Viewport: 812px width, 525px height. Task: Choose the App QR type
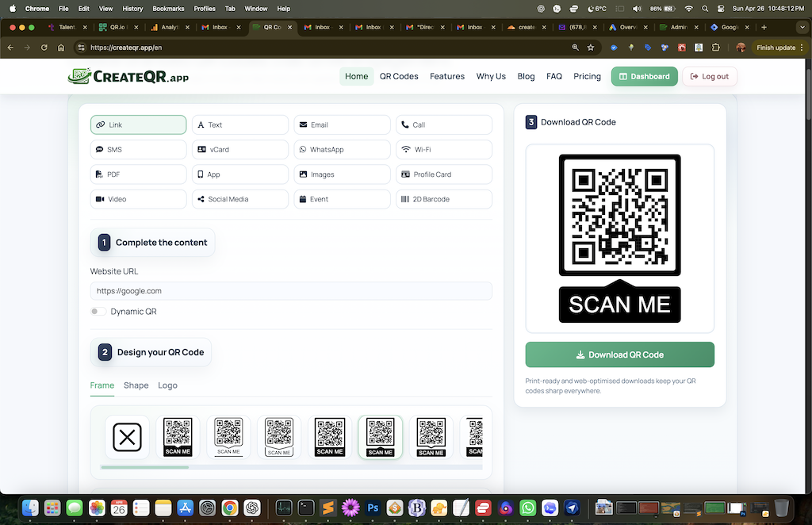240,174
